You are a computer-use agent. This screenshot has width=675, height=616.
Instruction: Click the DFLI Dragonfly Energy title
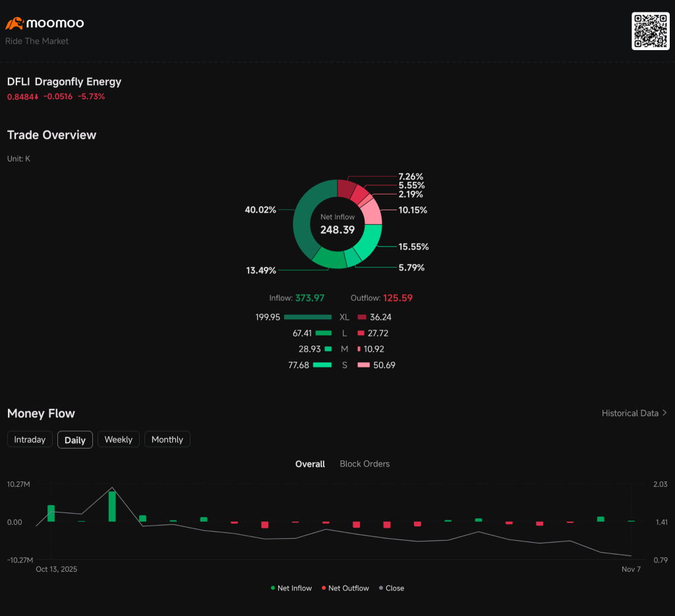coord(64,82)
